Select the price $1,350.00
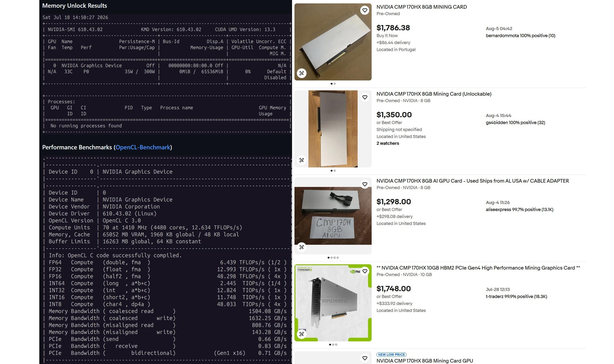 (394, 115)
